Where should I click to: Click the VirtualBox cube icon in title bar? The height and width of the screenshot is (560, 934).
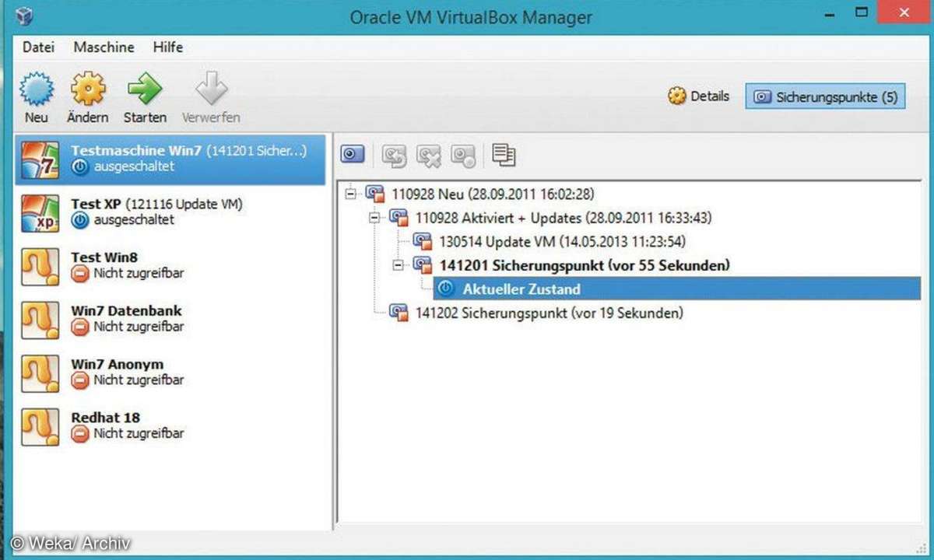tap(24, 16)
